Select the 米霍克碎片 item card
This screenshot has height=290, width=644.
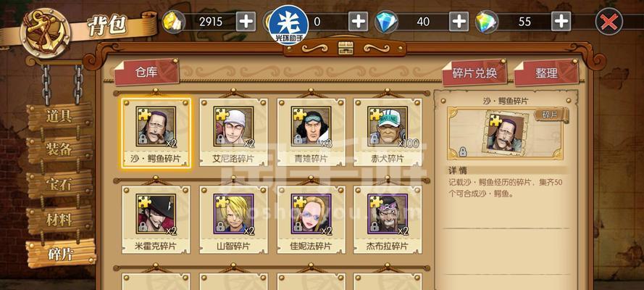[x=156, y=220]
